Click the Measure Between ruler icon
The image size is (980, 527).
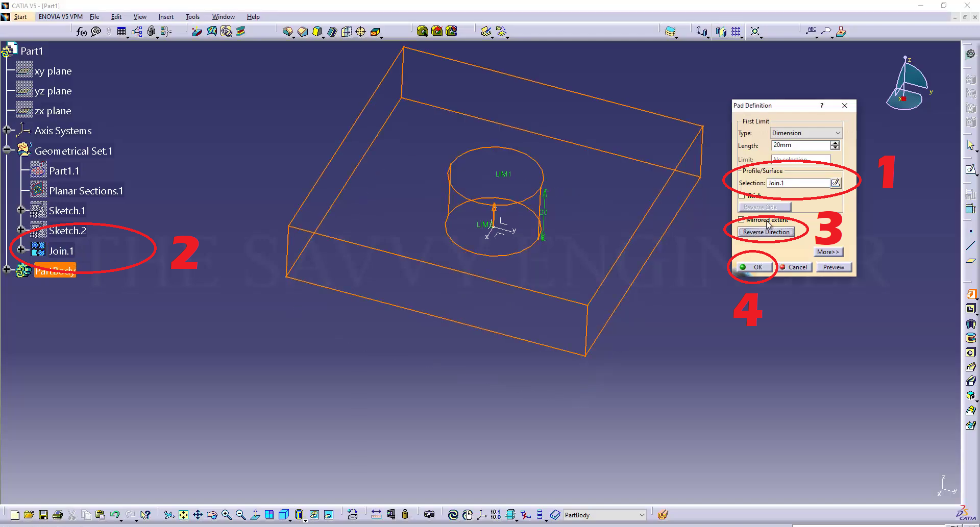click(376, 515)
